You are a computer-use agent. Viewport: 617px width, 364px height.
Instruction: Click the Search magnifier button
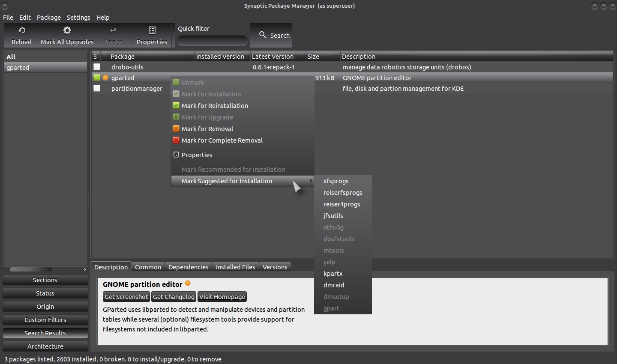coord(275,35)
